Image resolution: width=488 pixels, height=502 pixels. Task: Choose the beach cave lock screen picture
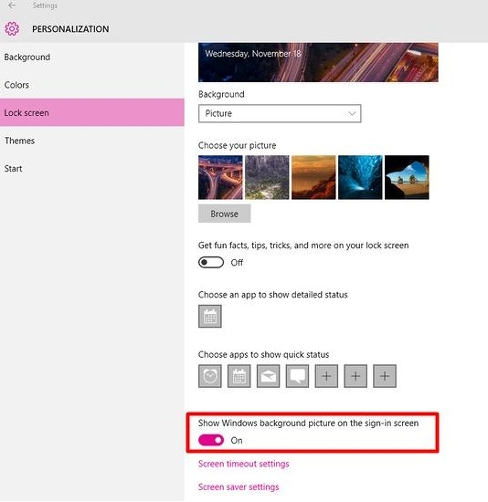pyautogui.click(x=407, y=177)
